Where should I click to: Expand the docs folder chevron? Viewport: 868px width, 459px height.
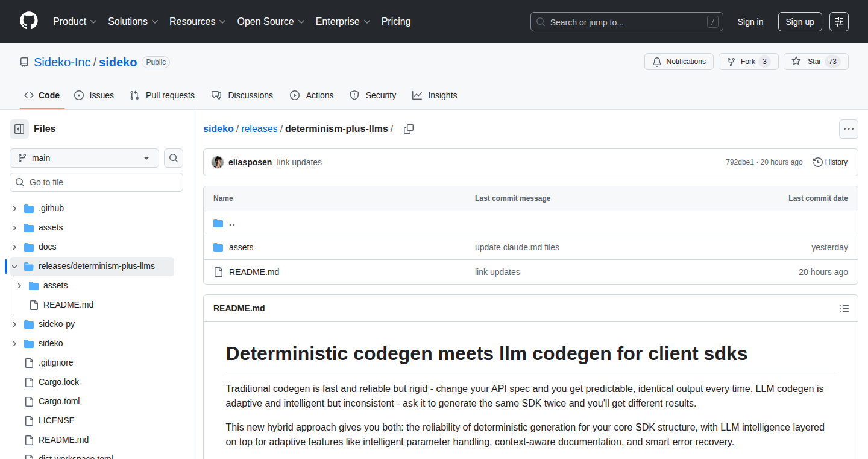14,247
